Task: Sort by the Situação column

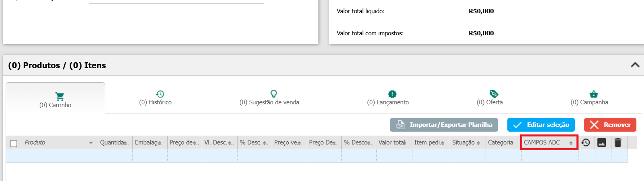Action: (468, 142)
